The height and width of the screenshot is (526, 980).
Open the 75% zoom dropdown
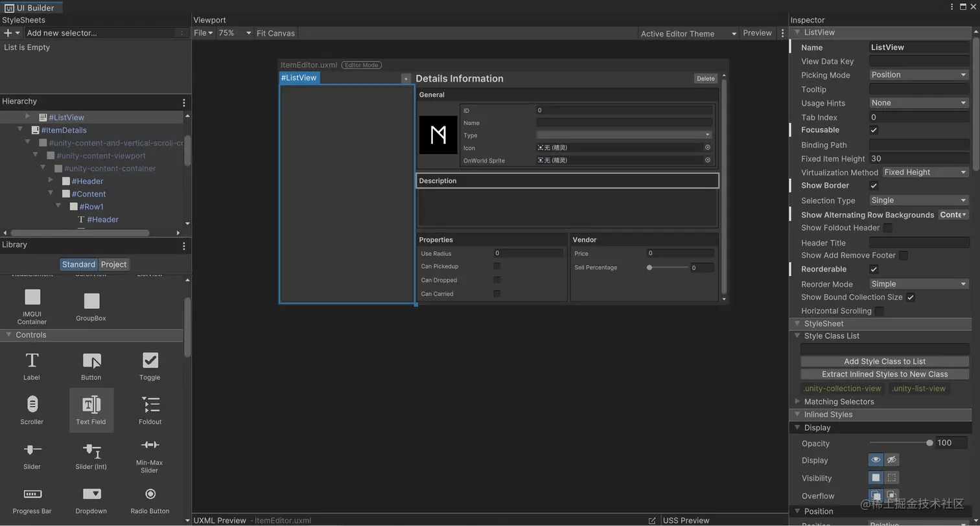click(235, 33)
